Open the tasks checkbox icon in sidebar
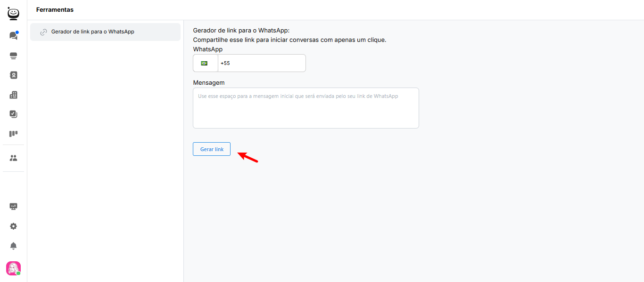This screenshot has height=282, width=644. click(x=13, y=114)
